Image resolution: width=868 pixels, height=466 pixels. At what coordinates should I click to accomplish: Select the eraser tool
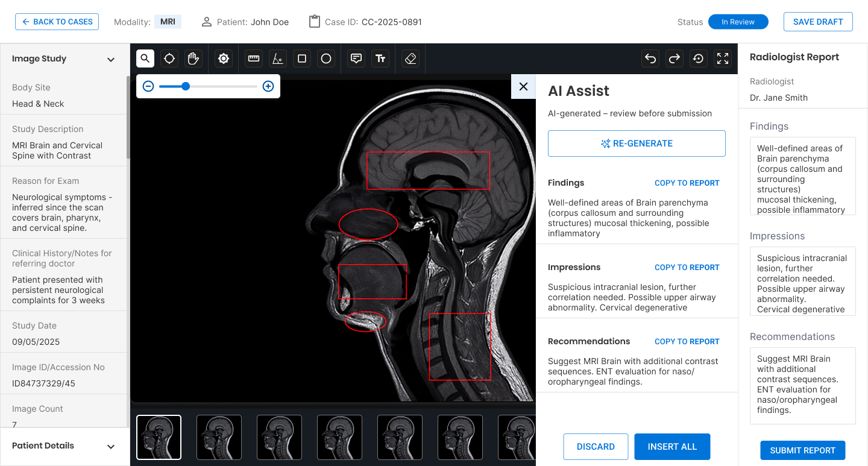[x=410, y=58]
